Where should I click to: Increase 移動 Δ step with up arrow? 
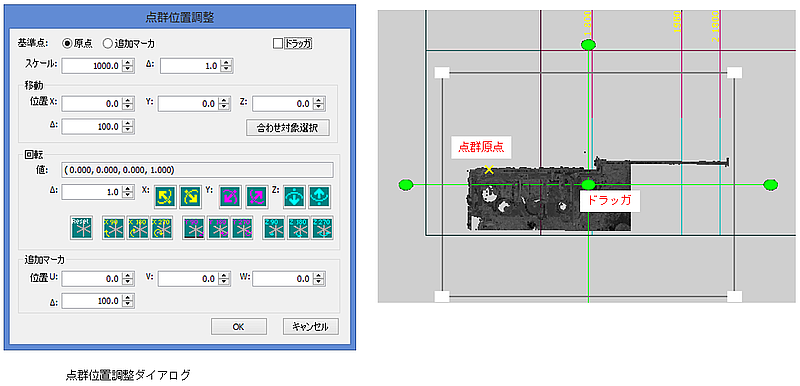tap(128, 123)
